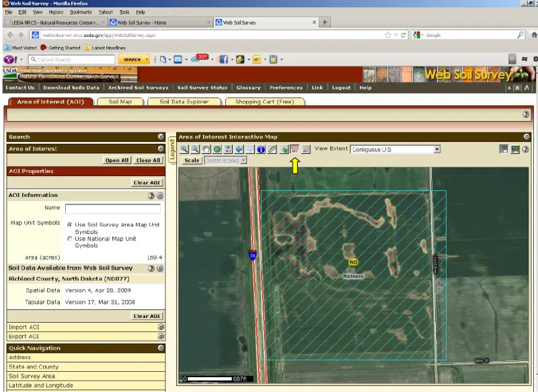Choose Use National Map Unit Symbols option

pyautogui.click(x=69, y=239)
